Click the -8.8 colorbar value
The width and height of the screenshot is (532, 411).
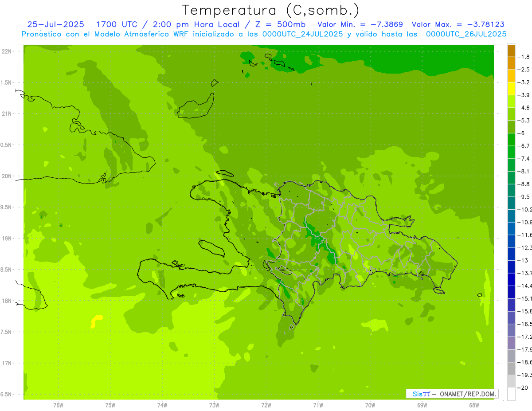pos(524,184)
